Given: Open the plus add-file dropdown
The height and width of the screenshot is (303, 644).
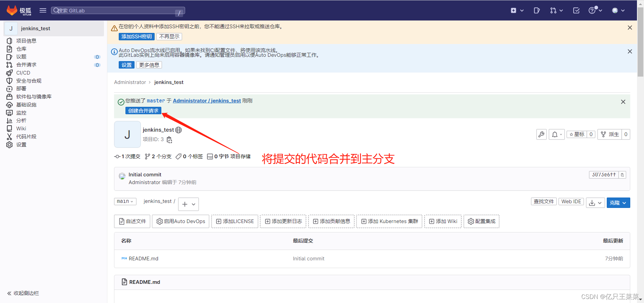Looking at the screenshot, I should click(189, 204).
